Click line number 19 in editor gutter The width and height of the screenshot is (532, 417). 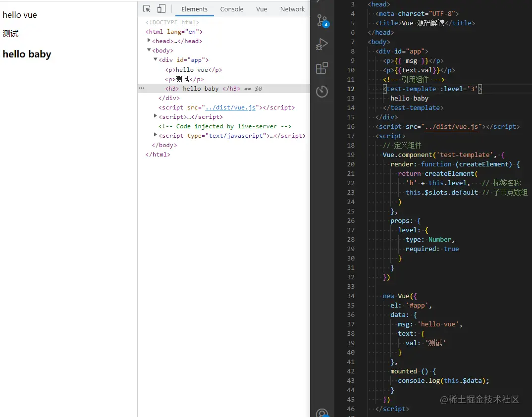[351, 155]
